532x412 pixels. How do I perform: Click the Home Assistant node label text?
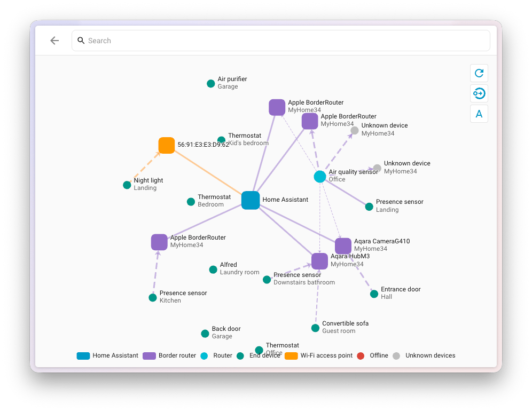[285, 200]
